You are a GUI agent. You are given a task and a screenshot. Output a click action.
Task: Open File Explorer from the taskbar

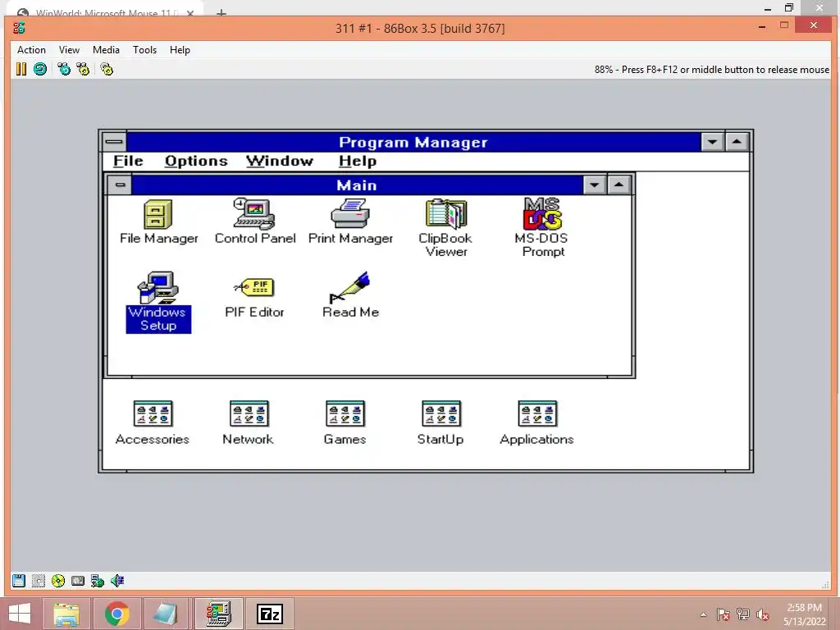pyautogui.click(x=66, y=614)
